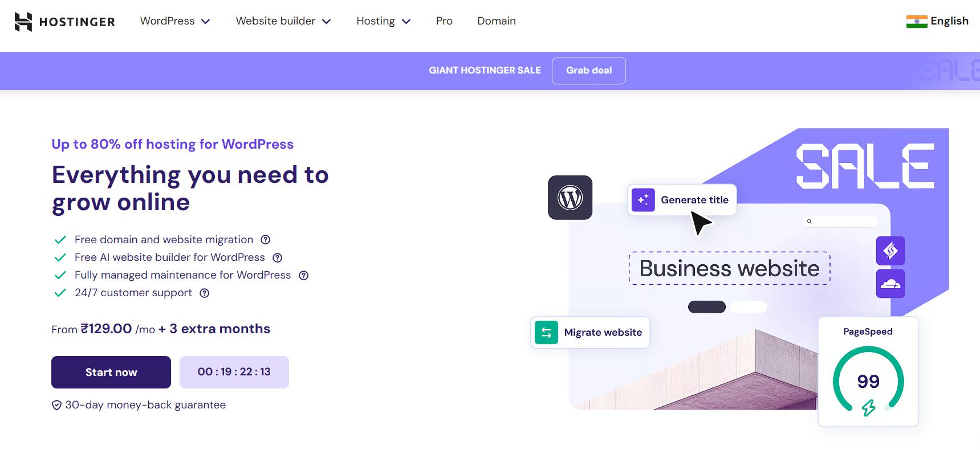Go to the Domain page
The image size is (980, 450).
point(497,21)
